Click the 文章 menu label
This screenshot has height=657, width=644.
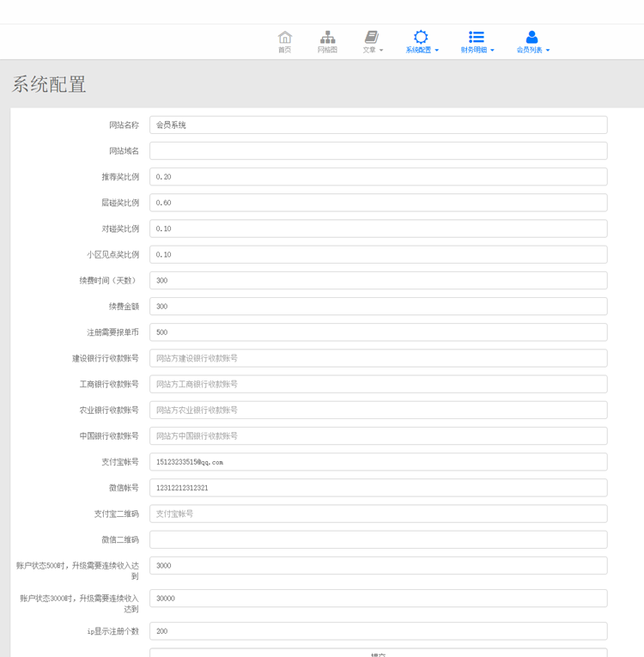tap(369, 50)
